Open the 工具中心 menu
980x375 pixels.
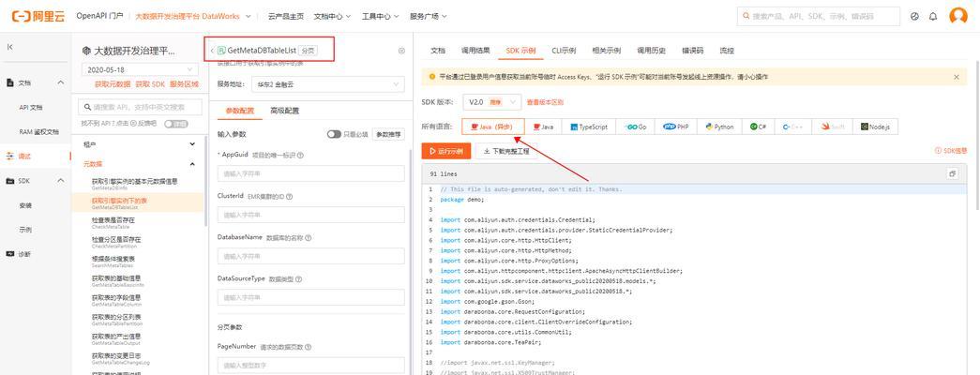[380, 16]
